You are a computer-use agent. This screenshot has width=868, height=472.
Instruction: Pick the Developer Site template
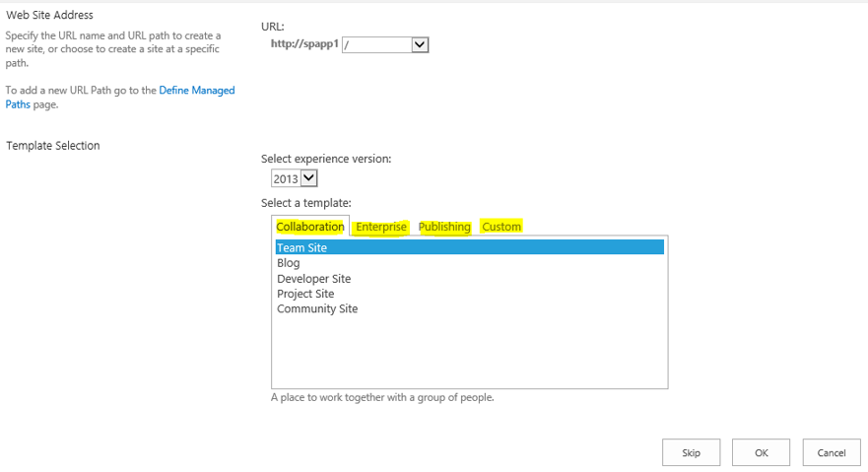click(x=314, y=278)
